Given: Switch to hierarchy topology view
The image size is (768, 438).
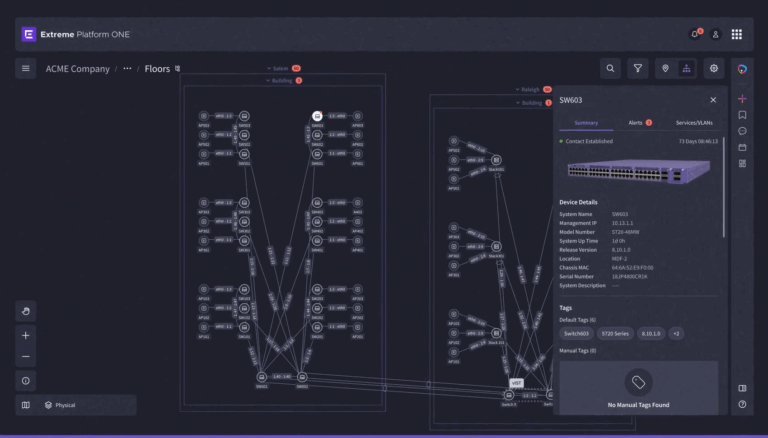Looking at the screenshot, I should [686, 69].
